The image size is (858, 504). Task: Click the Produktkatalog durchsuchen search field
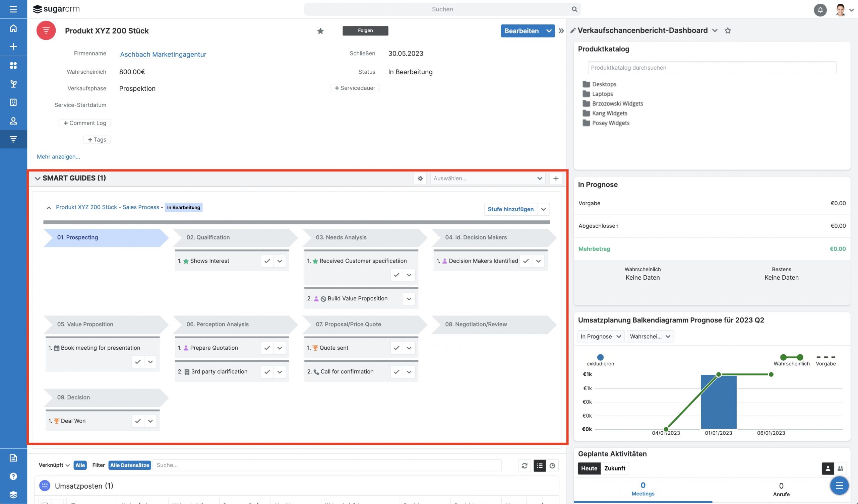click(x=712, y=68)
